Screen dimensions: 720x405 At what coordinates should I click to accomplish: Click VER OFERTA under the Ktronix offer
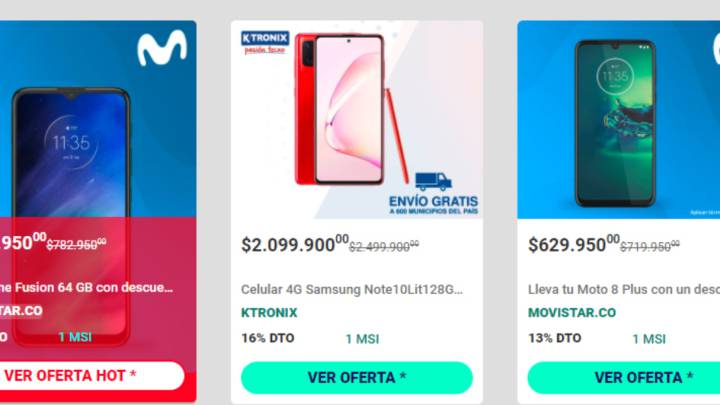point(357,377)
